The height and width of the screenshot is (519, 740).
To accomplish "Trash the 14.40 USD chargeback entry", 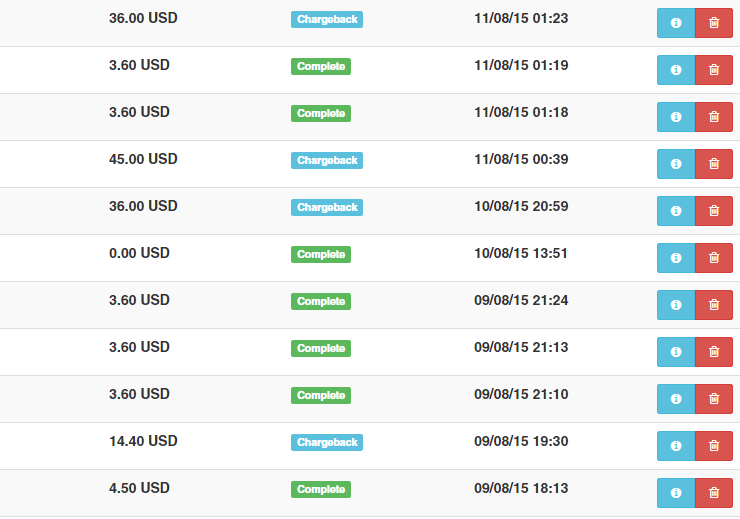I will tap(714, 446).
